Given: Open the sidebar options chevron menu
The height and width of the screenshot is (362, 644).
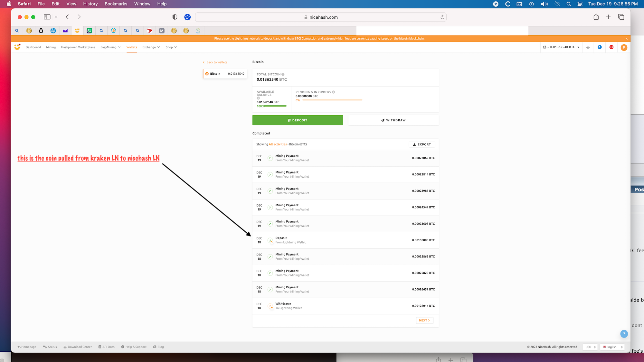Looking at the screenshot, I should pyautogui.click(x=56, y=17).
